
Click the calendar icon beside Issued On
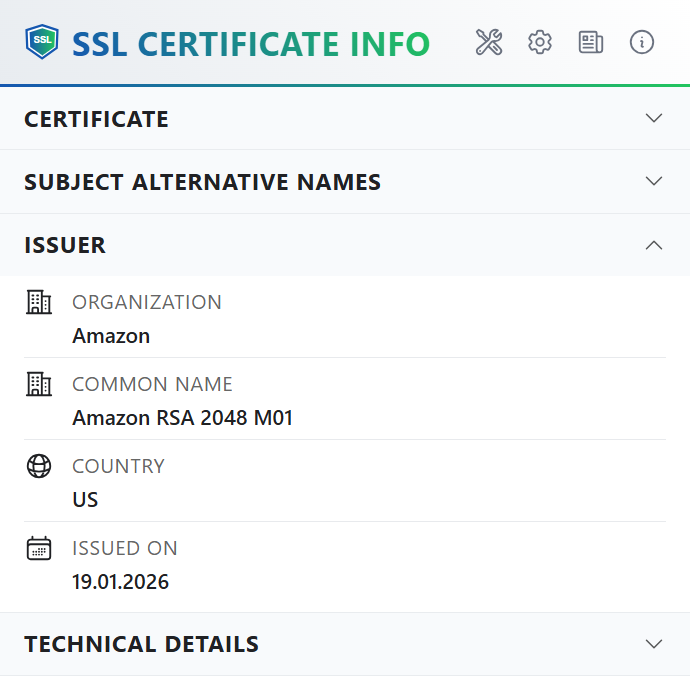[39, 548]
